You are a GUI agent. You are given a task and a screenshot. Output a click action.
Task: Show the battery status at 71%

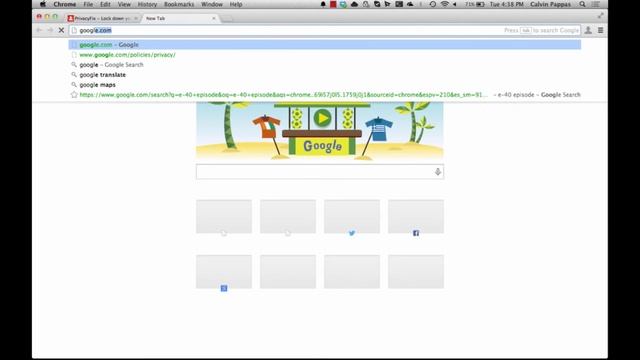tap(475, 4)
